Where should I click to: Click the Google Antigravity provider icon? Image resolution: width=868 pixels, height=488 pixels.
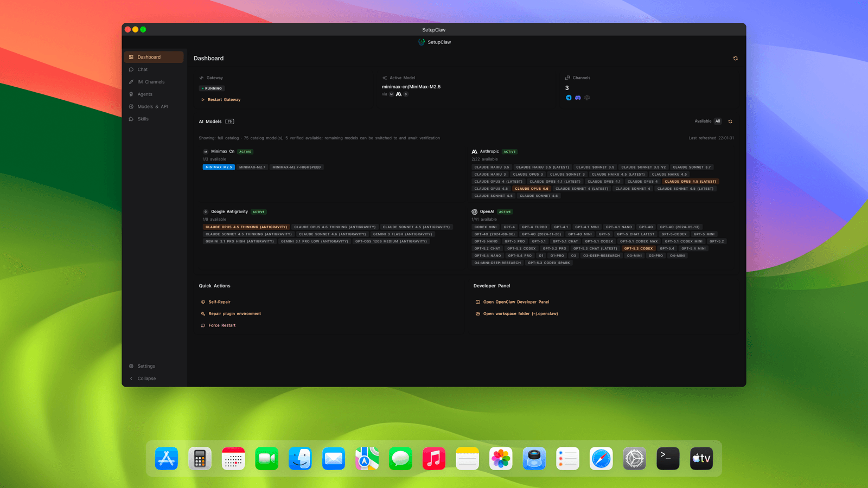(206, 212)
